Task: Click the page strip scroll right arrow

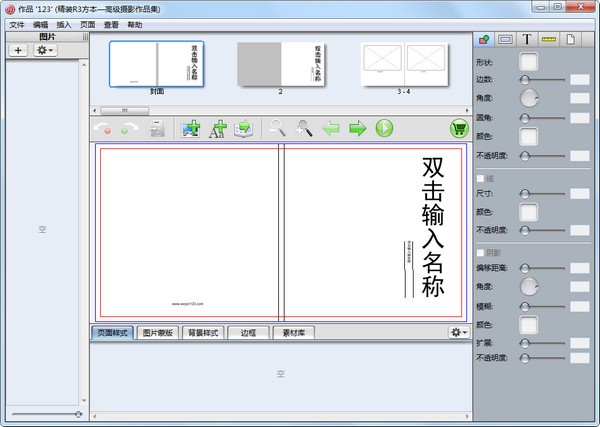Action: pos(467,111)
